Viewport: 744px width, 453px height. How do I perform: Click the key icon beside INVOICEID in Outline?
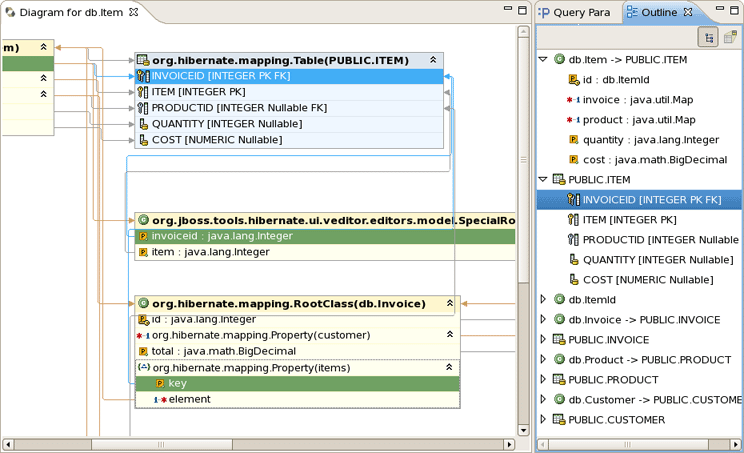click(573, 200)
